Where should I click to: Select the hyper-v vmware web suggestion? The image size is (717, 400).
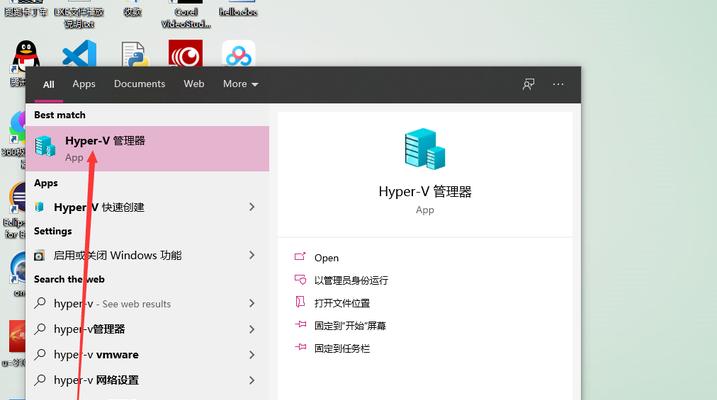[147, 355]
